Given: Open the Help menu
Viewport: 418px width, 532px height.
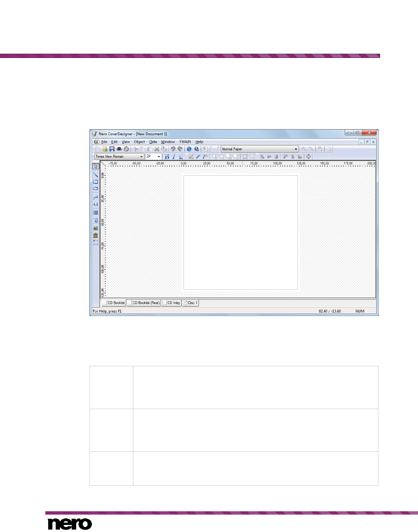Looking at the screenshot, I should [199, 142].
